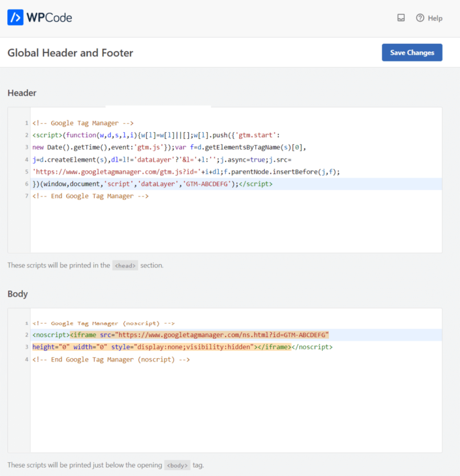Click line 1 comment in Header editor

tap(83, 123)
